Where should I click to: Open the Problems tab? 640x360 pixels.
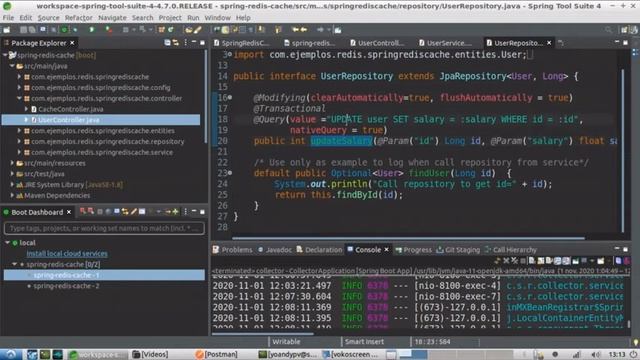233,250
